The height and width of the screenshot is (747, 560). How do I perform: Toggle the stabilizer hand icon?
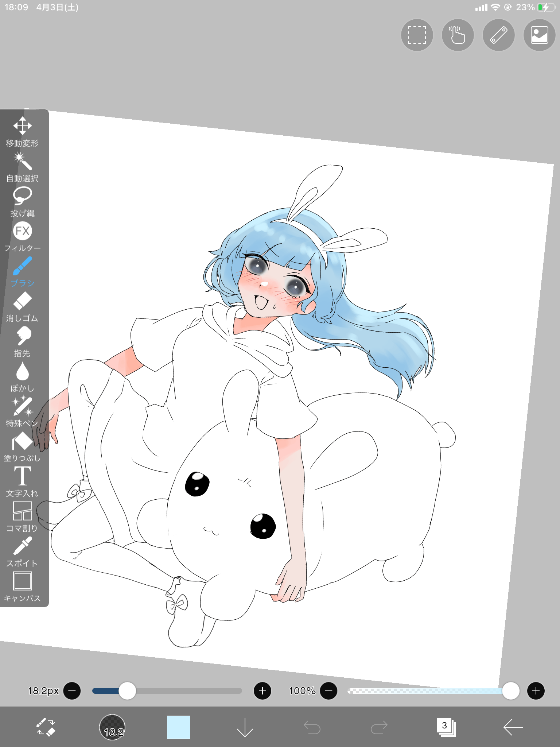[458, 35]
